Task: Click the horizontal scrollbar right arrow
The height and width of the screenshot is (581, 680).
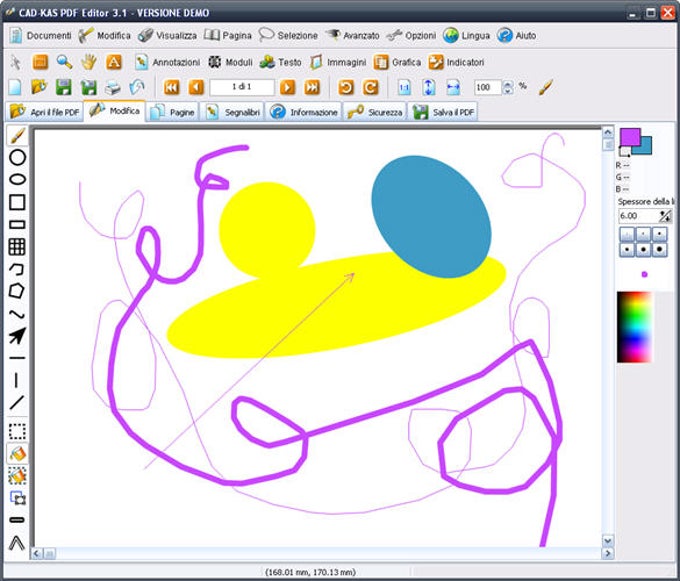Action: (608, 553)
